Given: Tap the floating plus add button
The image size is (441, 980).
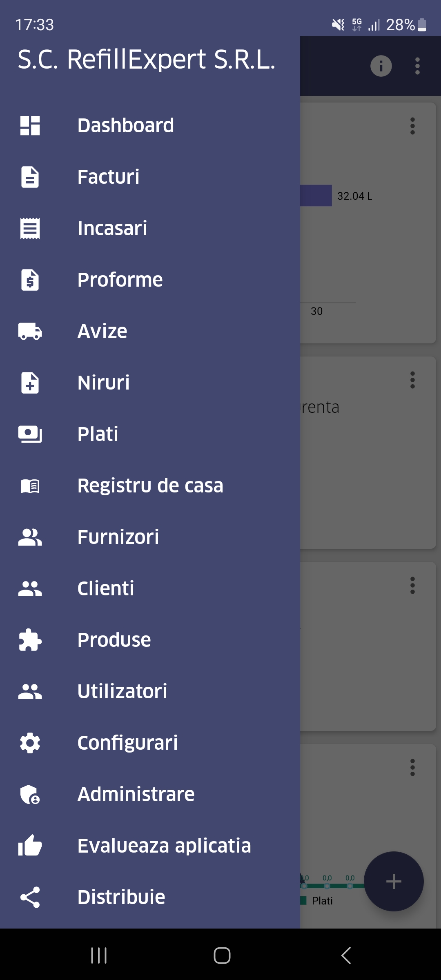Looking at the screenshot, I should 394,881.
